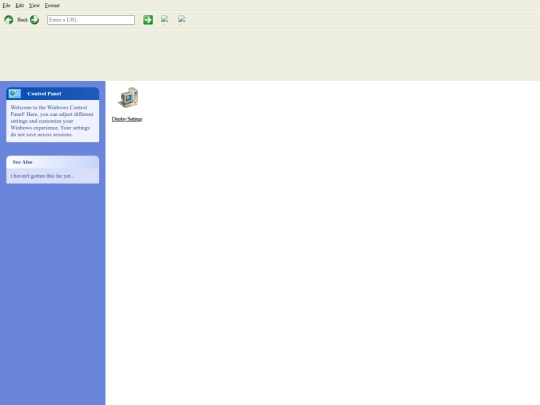Open the Display Settings computer icon

(128, 97)
